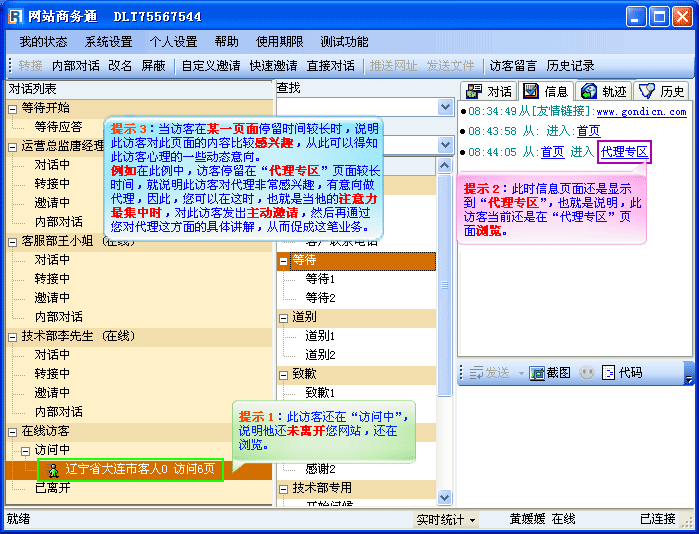This screenshot has width=699, height=534.
Task: Select the 已离开 tree item
Action: pyautogui.click(x=52, y=488)
